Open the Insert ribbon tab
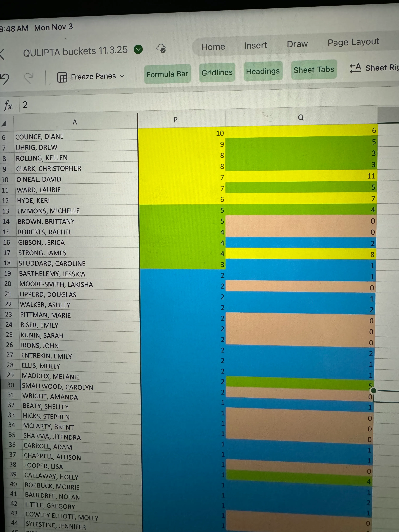This screenshot has width=399, height=532. [255, 45]
